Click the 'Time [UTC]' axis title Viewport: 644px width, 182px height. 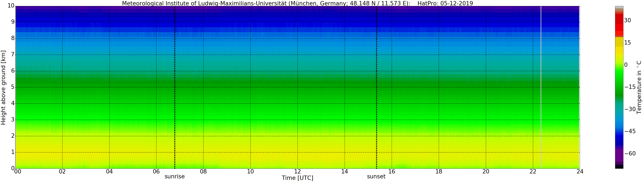click(x=297, y=178)
